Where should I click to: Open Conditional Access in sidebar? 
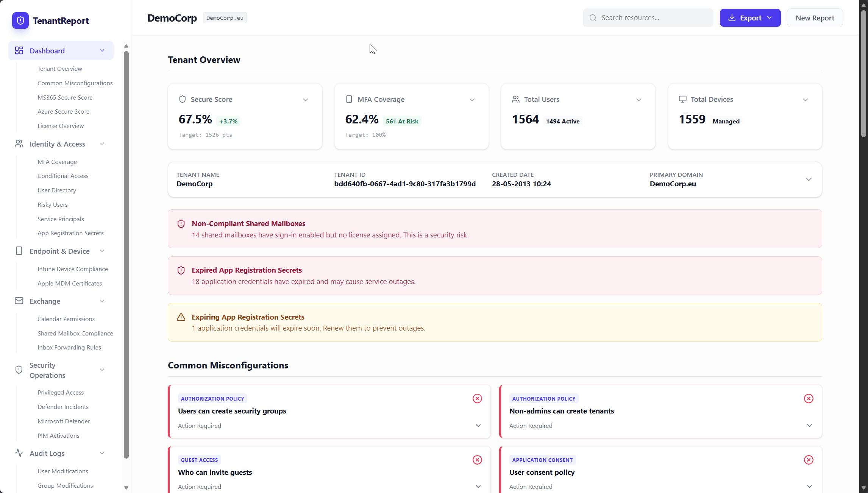tap(63, 176)
